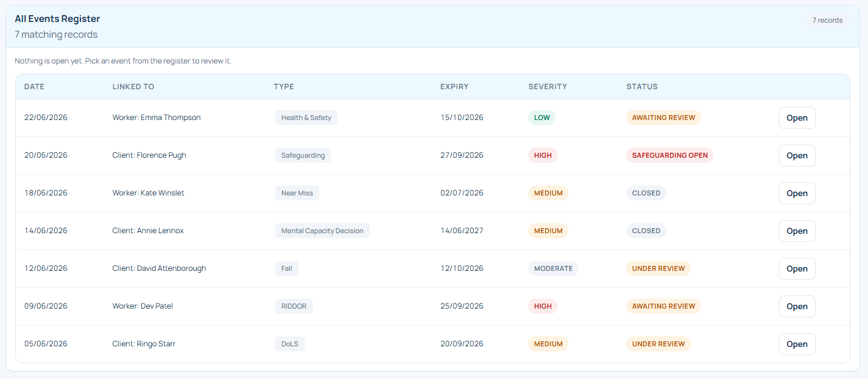Click AWAITING REVIEW status for Emma Thompson

coord(663,118)
